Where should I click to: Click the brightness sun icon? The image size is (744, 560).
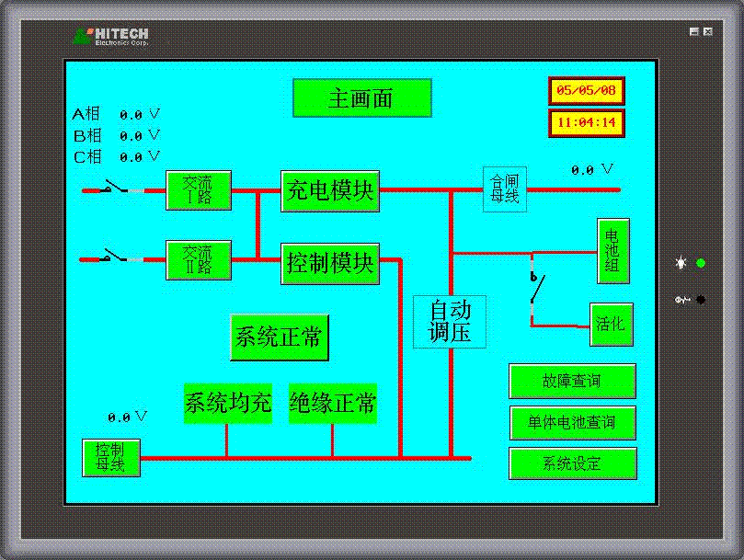click(x=681, y=263)
